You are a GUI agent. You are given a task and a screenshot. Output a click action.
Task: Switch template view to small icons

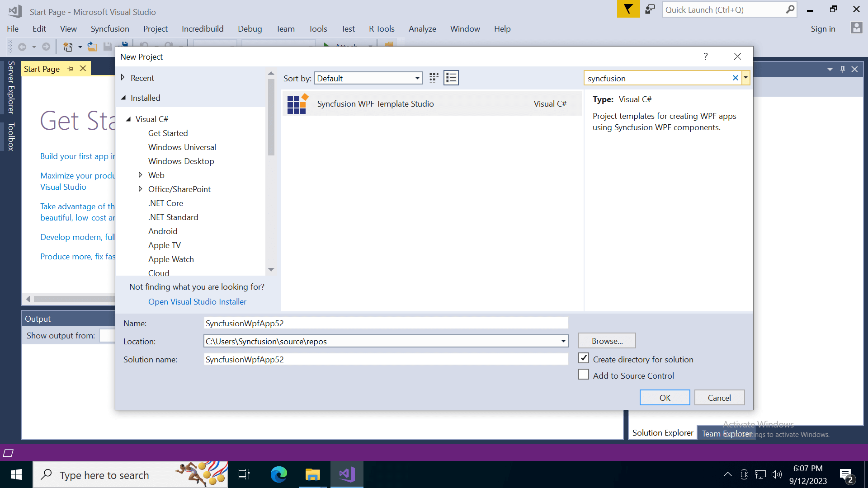click(434, 78)
